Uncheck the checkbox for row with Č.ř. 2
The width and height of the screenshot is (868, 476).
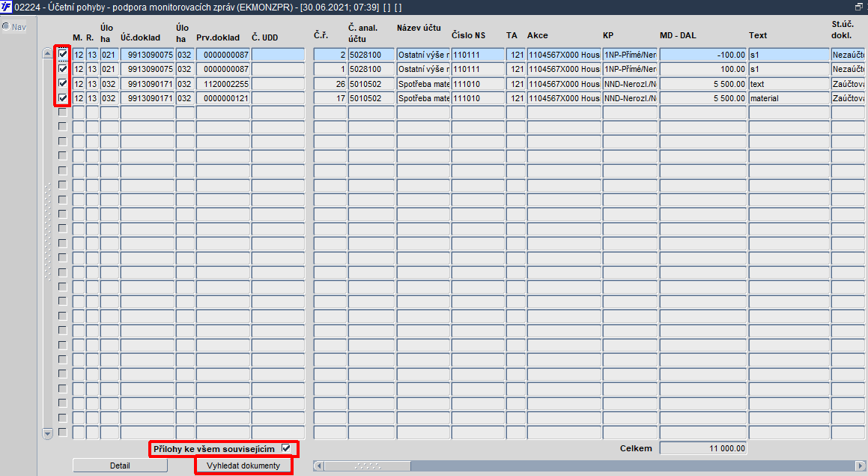[x=63, y=54]
